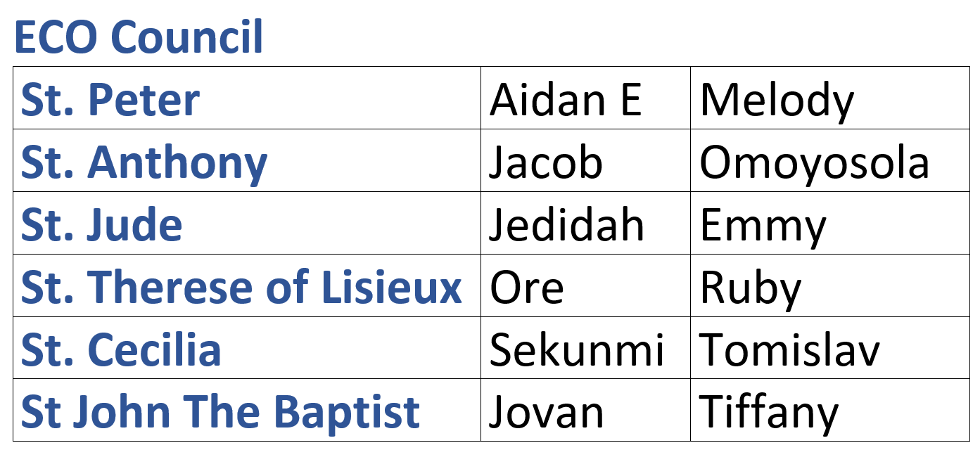Select the Tiffany cell
980x450 pixels.
[x=830, y=410]
